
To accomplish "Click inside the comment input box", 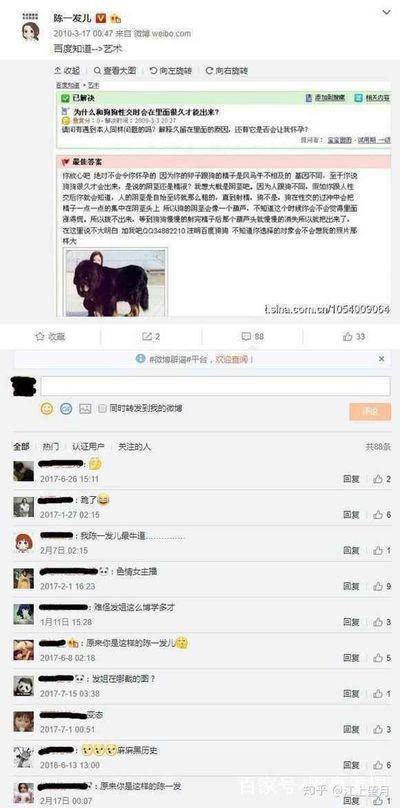I will (x=215, y=386).
